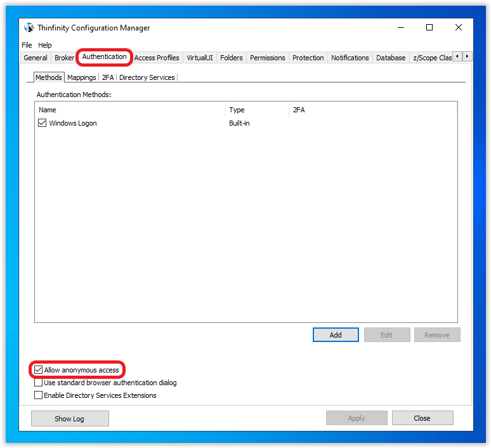Sort by the Name column header
491x448 pixels.
[130, 110]
